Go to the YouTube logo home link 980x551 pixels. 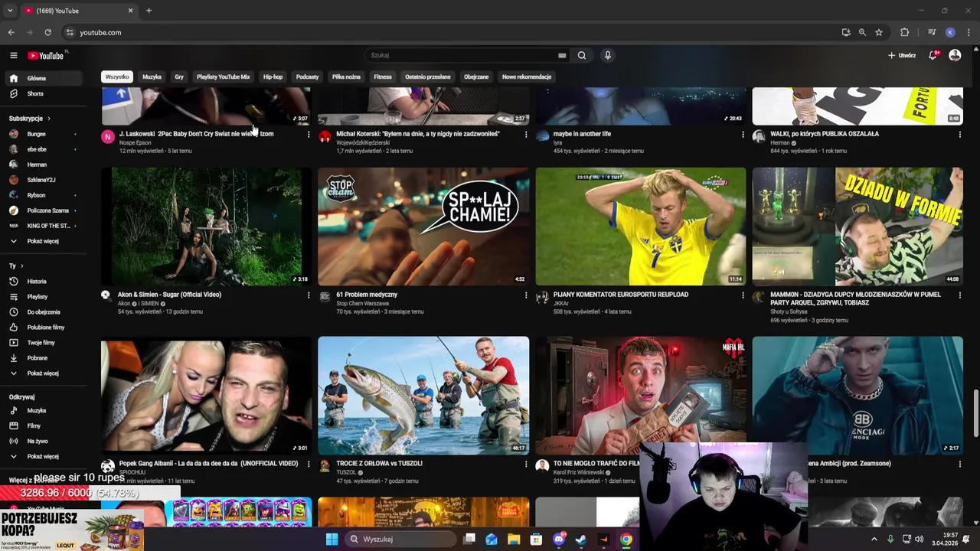[46, 55]
